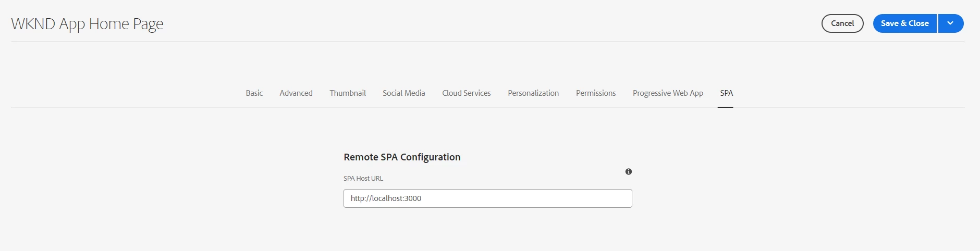Select the Thumbnail tab
The image size is (980, 251).
(x=348, y=93)
